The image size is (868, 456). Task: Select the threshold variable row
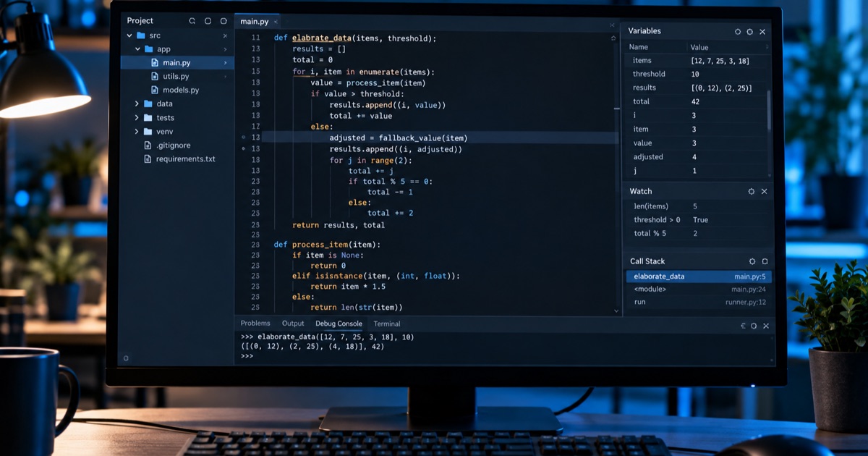tap(696, 74)
